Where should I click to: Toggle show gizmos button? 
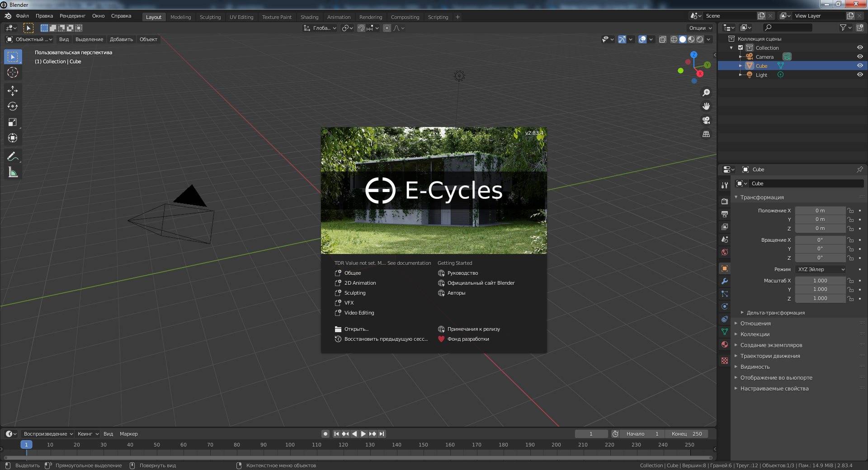622,39
